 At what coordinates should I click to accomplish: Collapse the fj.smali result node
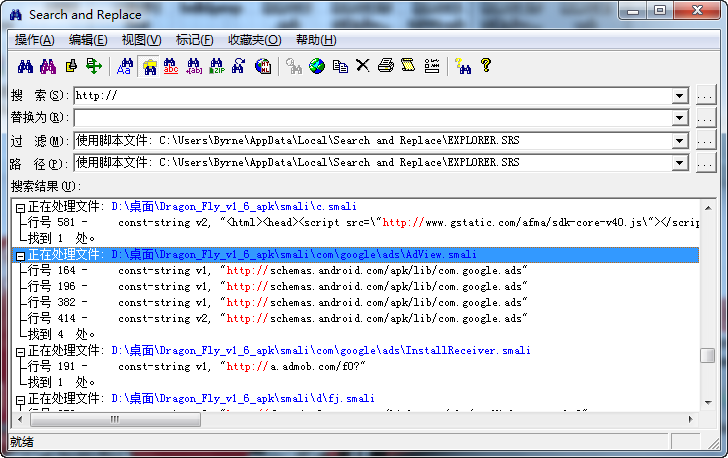click(x=20, y=400)
